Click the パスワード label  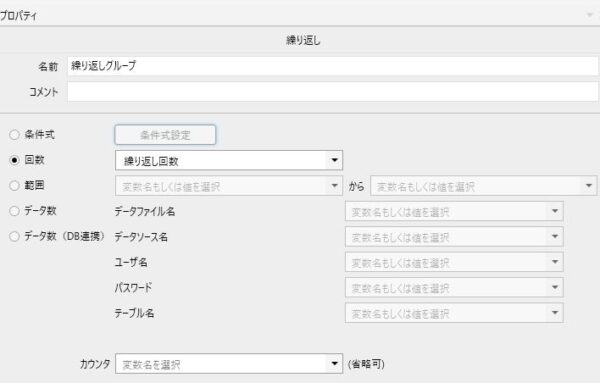tap(133, 287)
